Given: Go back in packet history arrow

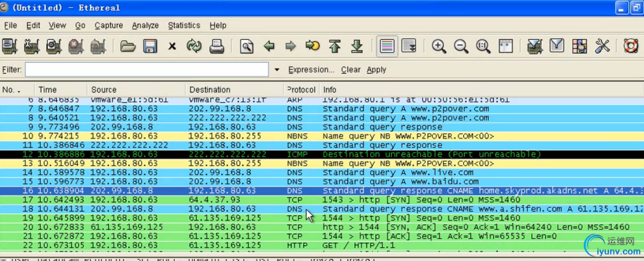Looking at the screenshot, I should (x=269, y=46).
